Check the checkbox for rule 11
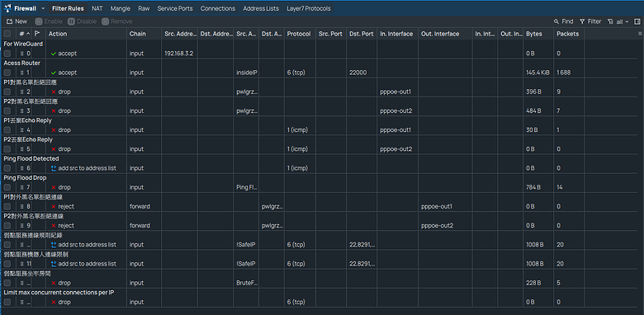This screenshot has height=315, width=644. (x=7, y=264)
